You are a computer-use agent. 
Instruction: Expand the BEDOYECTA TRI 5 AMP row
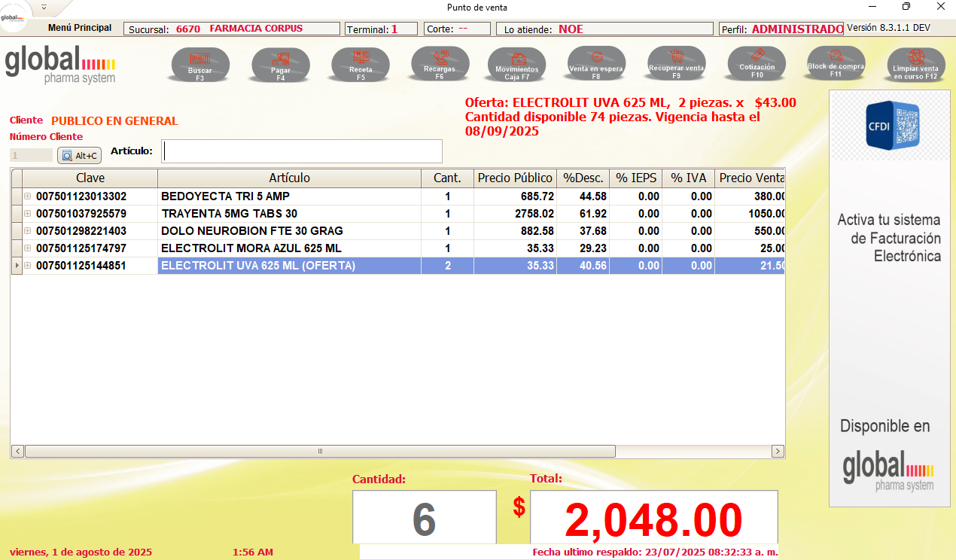28,196
